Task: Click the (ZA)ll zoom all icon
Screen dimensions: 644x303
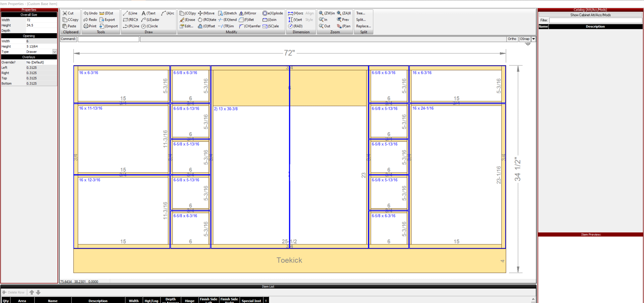Action: 344,13
